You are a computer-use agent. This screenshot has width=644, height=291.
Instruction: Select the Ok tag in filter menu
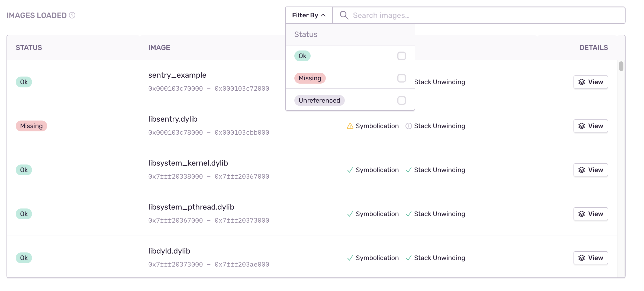[x=302, y=56]
